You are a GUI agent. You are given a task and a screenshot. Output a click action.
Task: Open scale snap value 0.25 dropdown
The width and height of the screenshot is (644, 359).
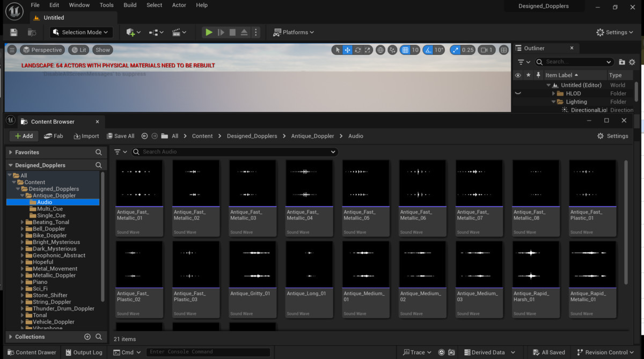coord(468,50)
